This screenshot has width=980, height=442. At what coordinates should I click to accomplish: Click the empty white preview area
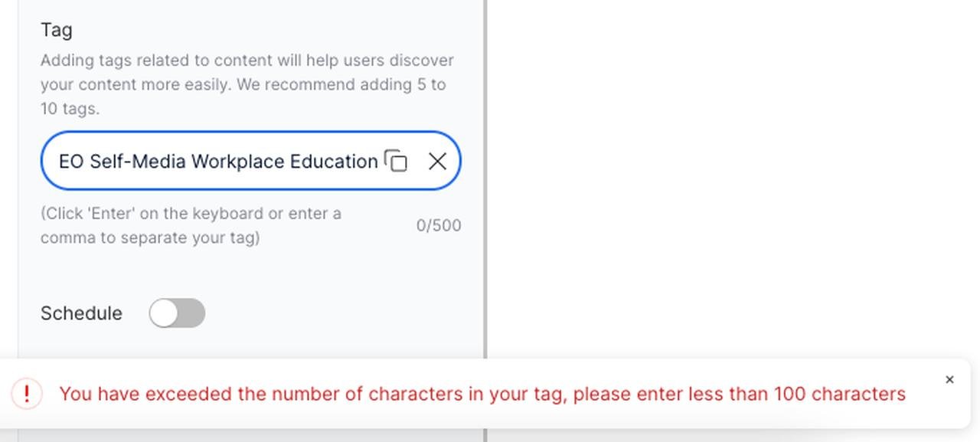pos(733,176)
